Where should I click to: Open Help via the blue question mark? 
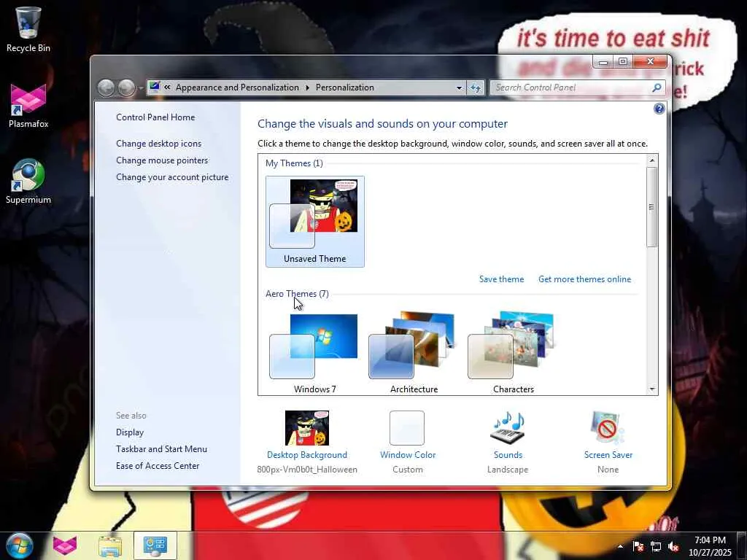(x=659, y=109)
